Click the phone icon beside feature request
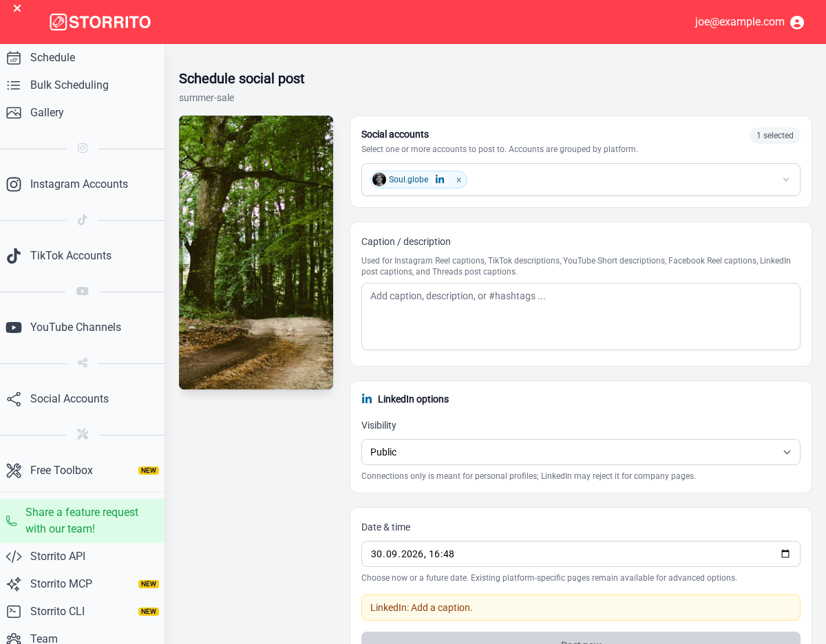 coord(11,521)
